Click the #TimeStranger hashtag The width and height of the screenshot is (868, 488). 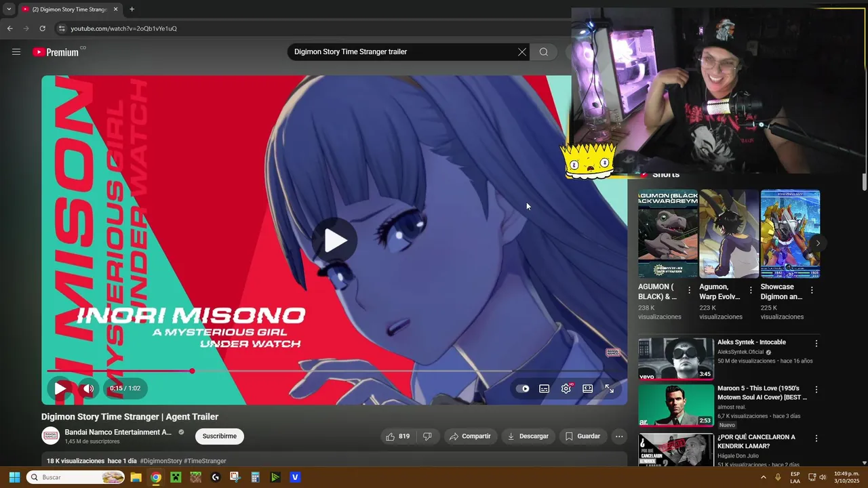(205, 461)
